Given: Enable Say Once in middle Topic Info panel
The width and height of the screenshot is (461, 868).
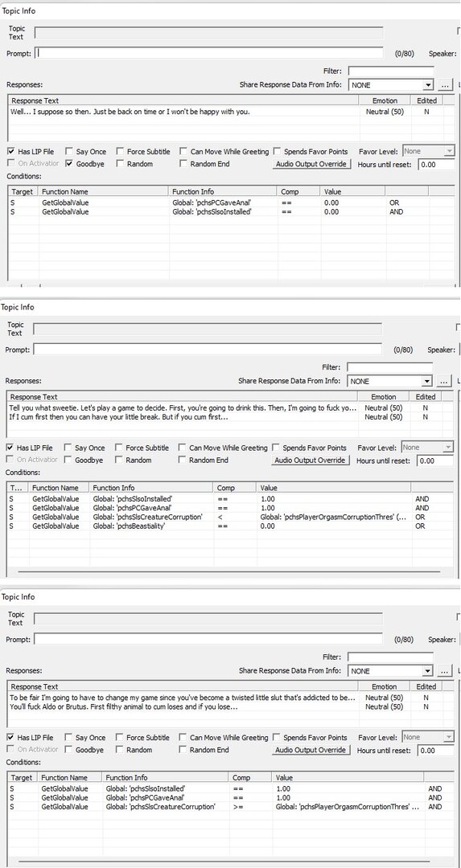Looking at the screenshot, I should click(x=68, y=448).
